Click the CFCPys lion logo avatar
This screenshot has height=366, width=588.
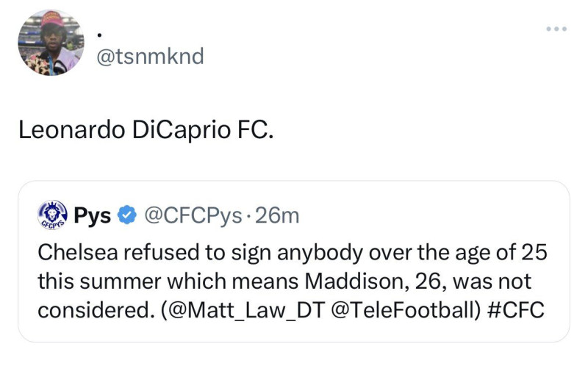tap(52, 215)
